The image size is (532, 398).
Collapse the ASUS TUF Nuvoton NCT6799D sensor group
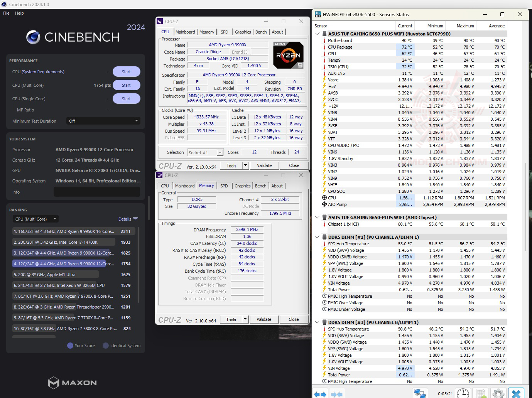pos(318,34)
